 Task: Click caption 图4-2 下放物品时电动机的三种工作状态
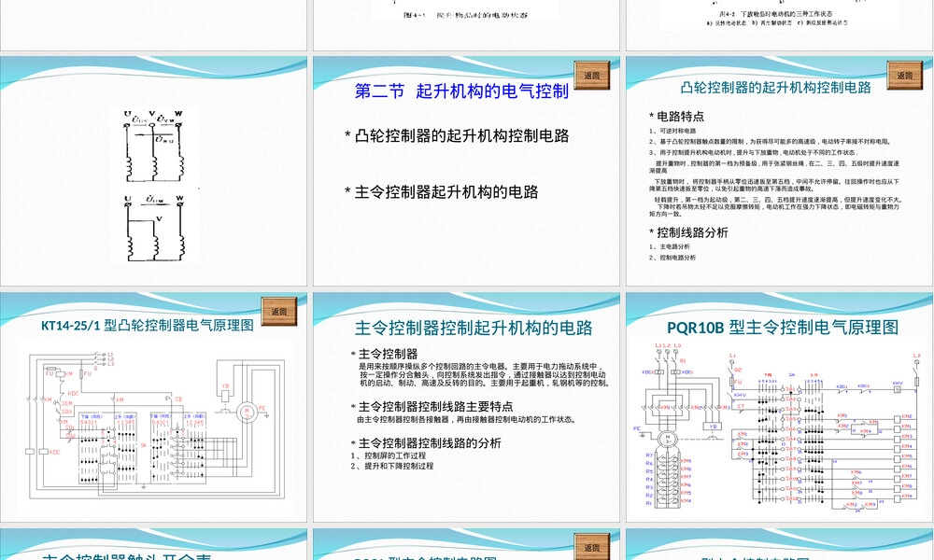pos(775,13)
